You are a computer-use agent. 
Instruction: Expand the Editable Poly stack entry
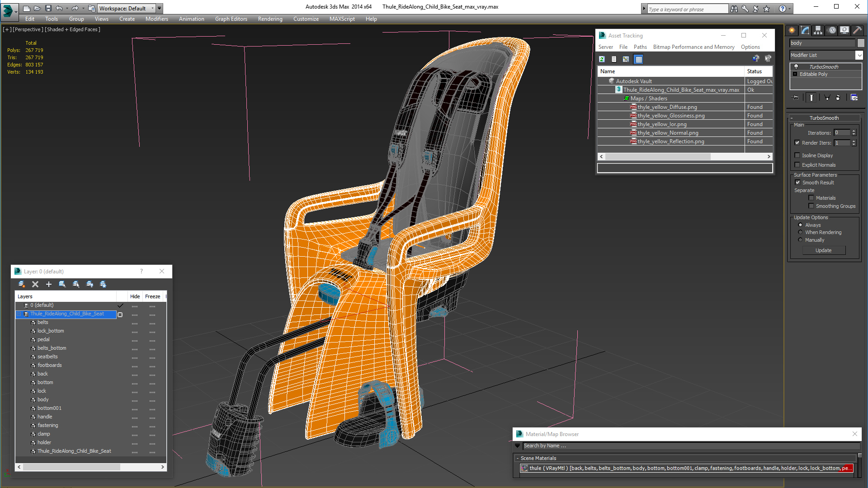(795, 74)
